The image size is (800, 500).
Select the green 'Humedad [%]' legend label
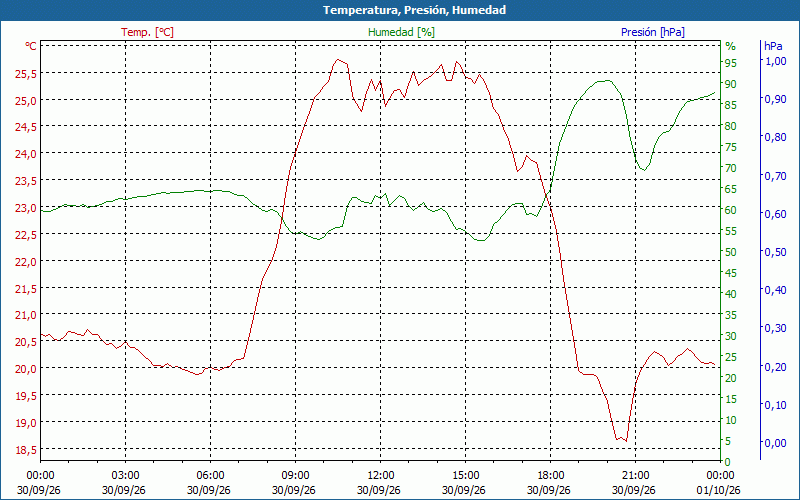click(x=401, y=32)
